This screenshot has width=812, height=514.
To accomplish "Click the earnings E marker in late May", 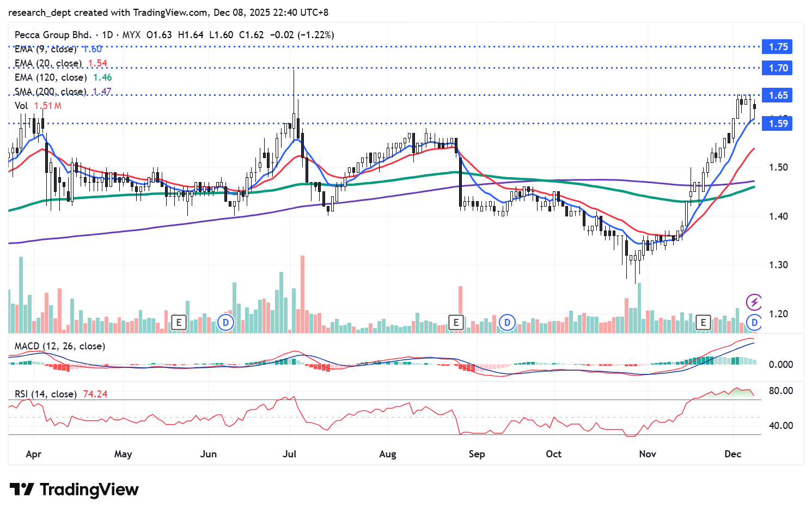I will 179,323.
